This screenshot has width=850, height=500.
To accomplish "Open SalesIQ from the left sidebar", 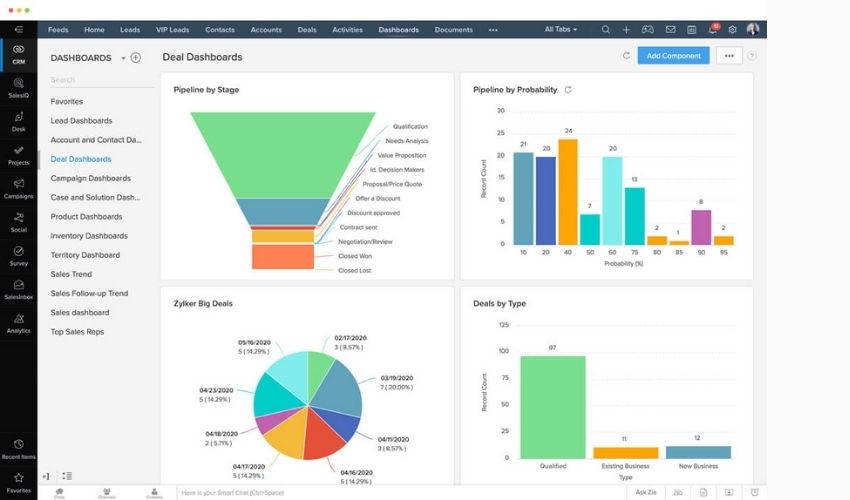I will [x=18, y=88].
